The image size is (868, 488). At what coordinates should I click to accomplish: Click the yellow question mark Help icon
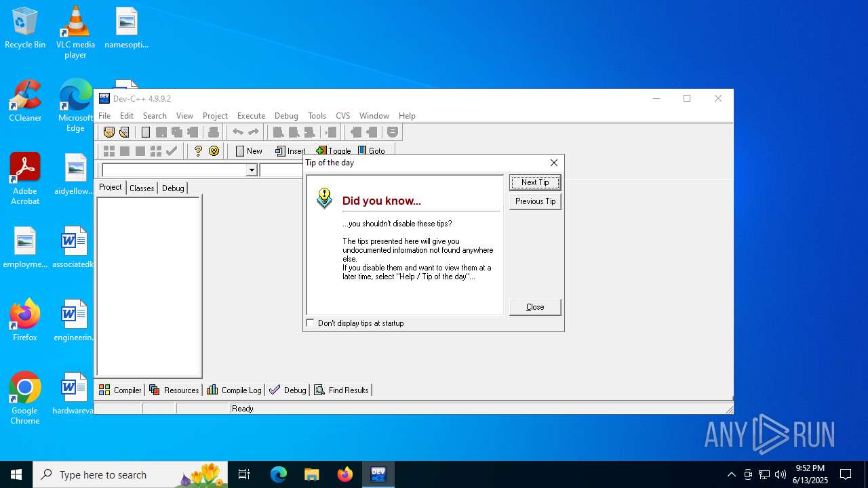[x=198, y=151]
